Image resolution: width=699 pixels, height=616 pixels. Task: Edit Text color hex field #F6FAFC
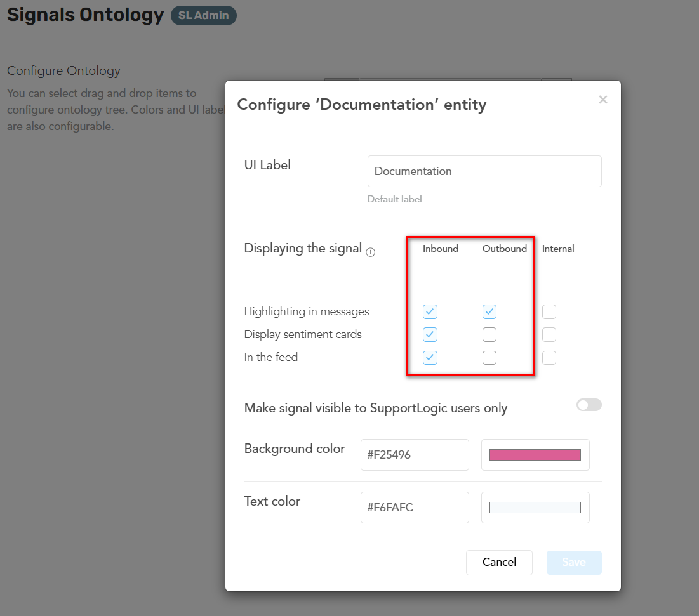point(415,508)
